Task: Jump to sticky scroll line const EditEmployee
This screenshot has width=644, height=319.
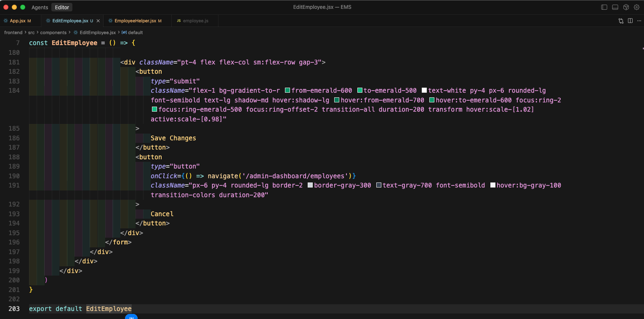Action: click(82, 43)
